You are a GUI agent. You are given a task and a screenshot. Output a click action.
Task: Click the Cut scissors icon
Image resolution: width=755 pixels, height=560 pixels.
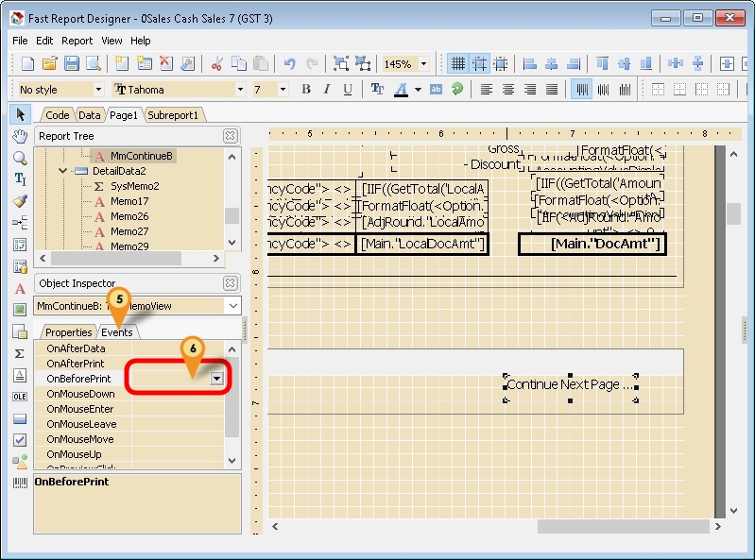coord(216,64)
